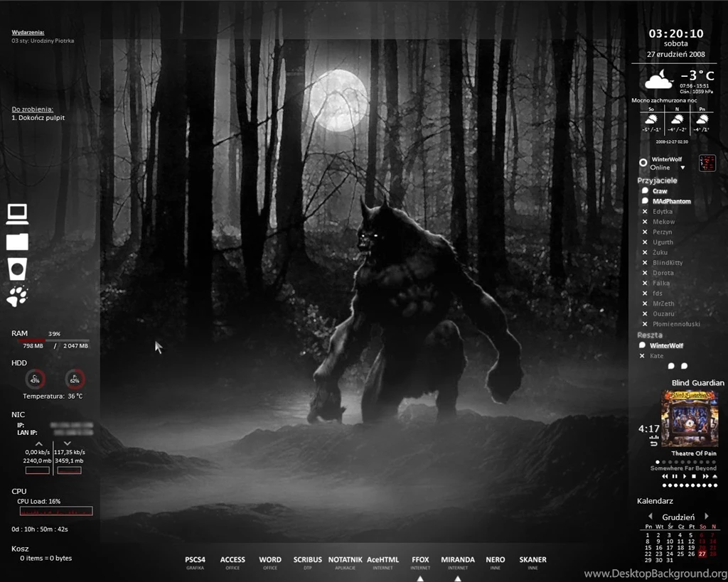This screenshot has width=728, height=582.
Task: Open Notatnik from the dock
Action: [x=346, y=559]
